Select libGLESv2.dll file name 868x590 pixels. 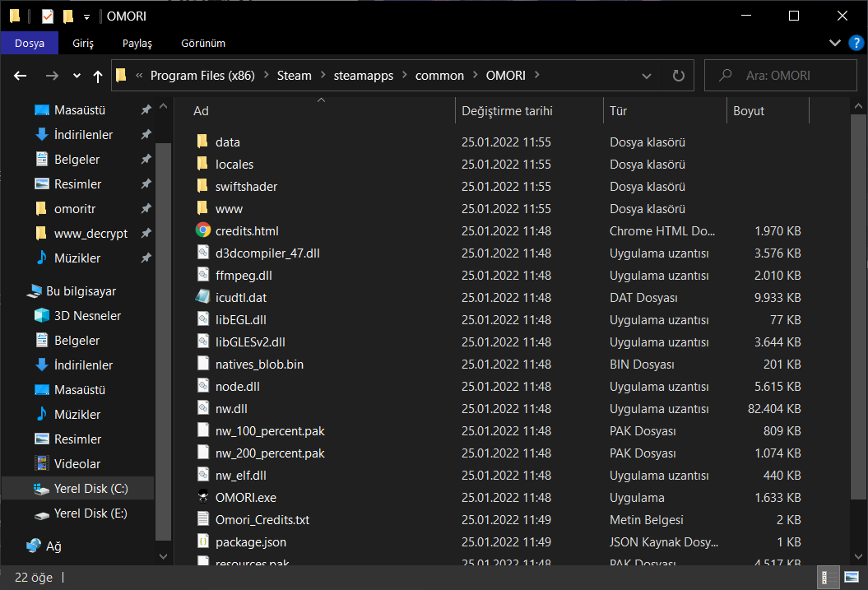(x=250, y=342)
